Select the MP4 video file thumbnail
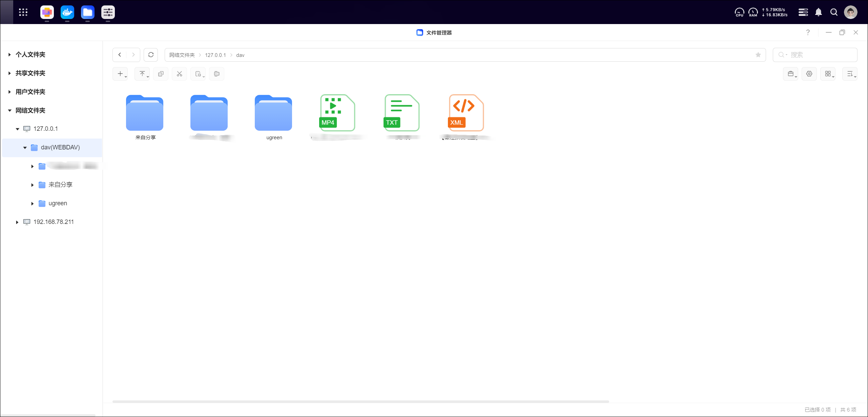 [x=337, y=113]
